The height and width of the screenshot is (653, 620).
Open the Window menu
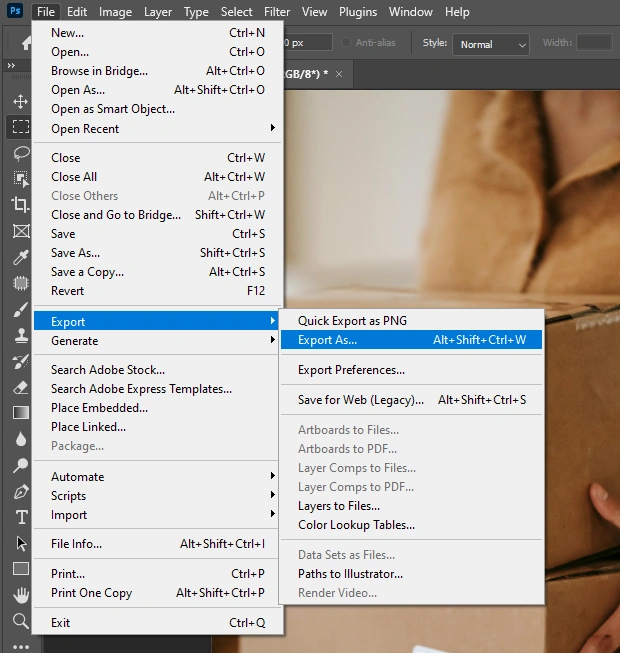[x=411, y=12]
